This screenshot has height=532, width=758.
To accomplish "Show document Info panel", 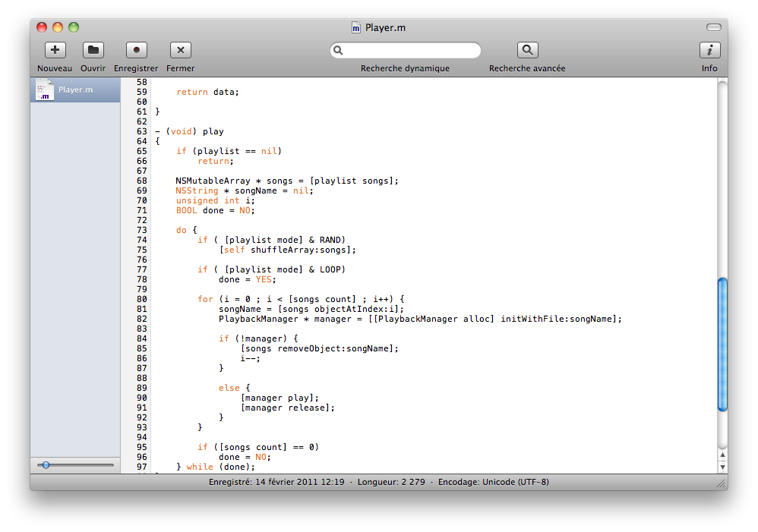I will (x=709, y=50).
